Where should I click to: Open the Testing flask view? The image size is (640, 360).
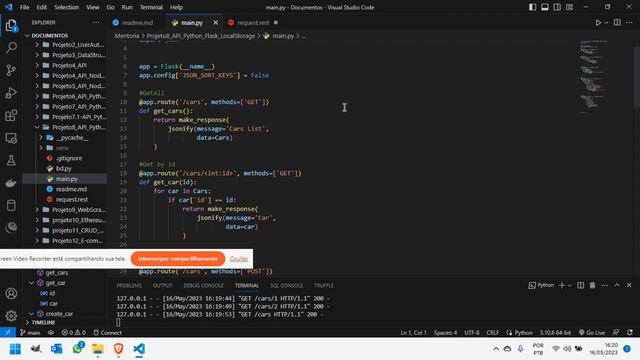tap(11, 160)
